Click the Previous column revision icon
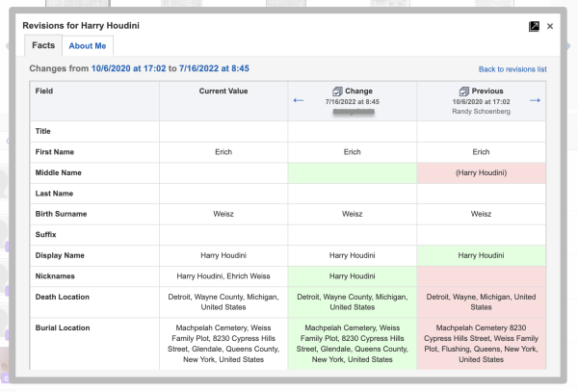 pos(464,91)
